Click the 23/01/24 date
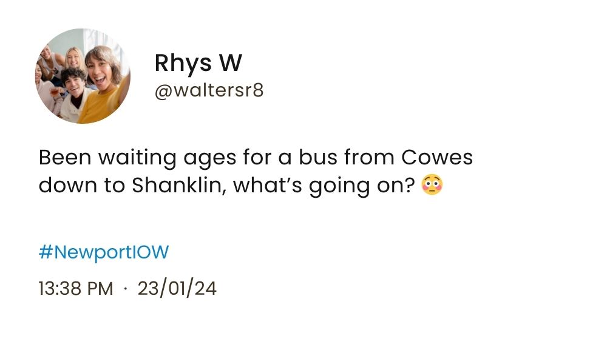 (177, 288)
